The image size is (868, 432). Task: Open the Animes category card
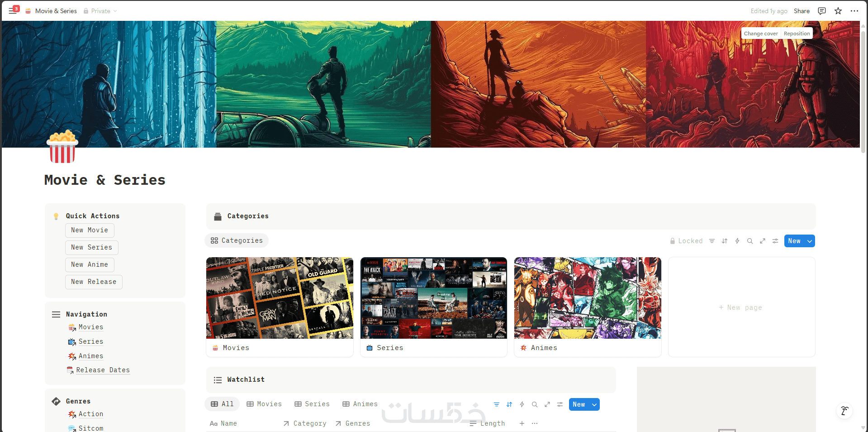pos(588,307)
